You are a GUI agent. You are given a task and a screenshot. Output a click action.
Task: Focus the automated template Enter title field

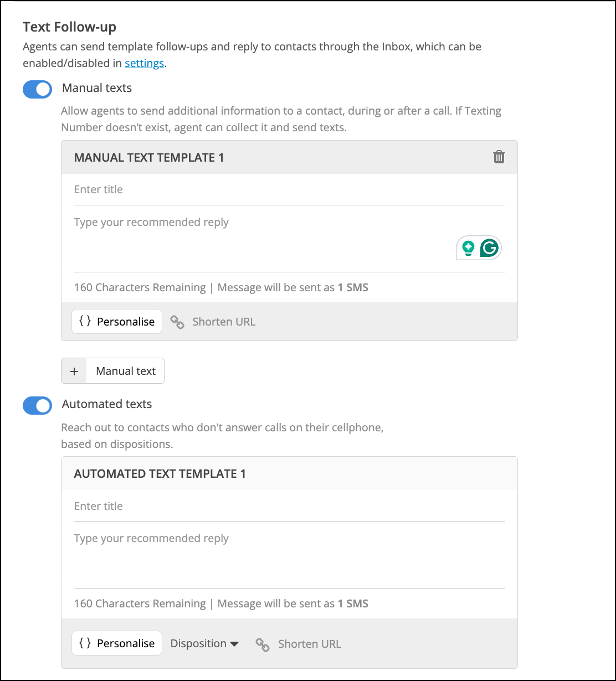[x=289, y=506]
